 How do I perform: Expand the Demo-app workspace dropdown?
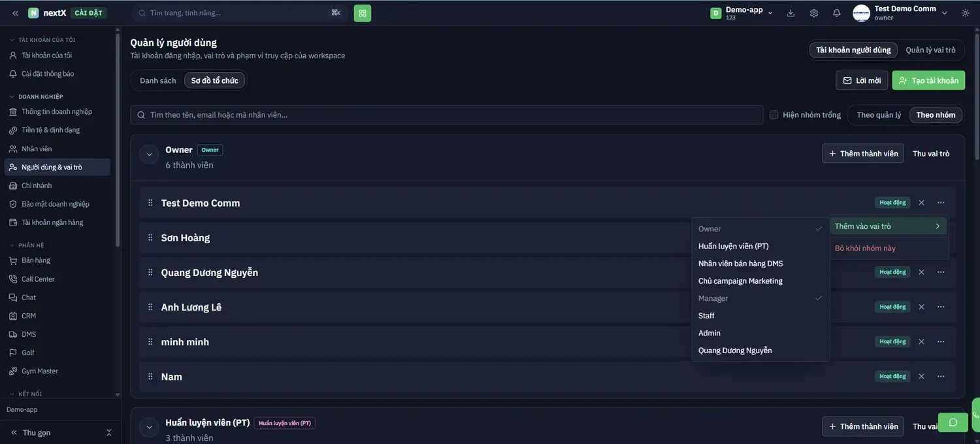click(742, 13)
